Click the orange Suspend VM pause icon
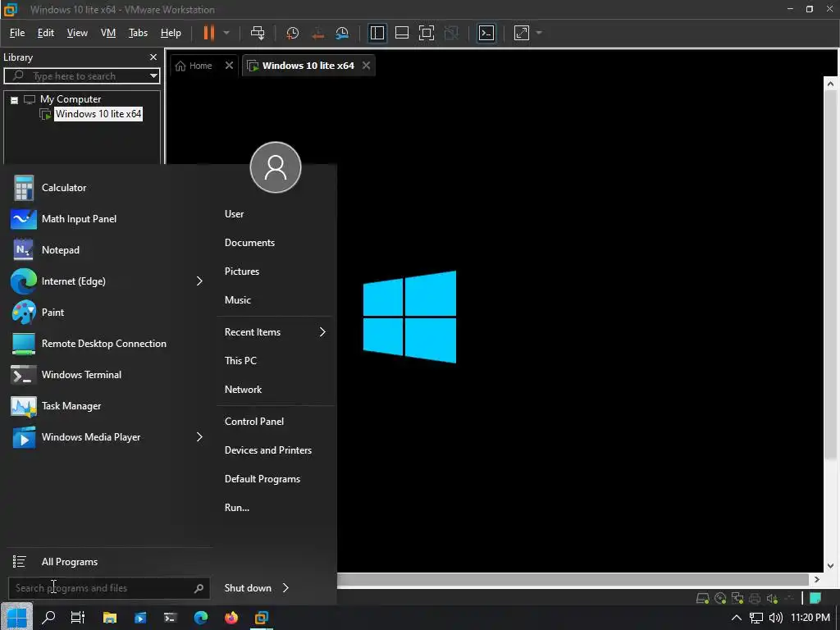 (x=208, y=33)
